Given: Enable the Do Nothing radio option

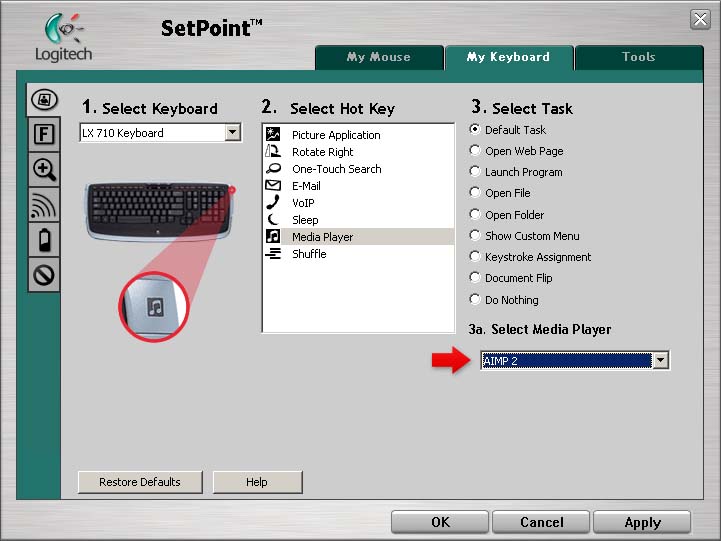Looking at the screenshot, I should (x=475, y=300).
